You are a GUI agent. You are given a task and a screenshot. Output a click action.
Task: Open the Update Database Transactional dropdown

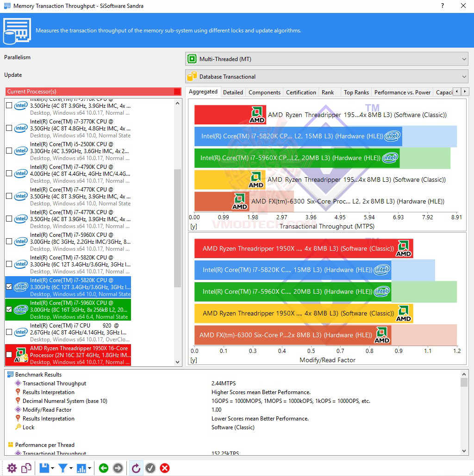click(327, 76)
